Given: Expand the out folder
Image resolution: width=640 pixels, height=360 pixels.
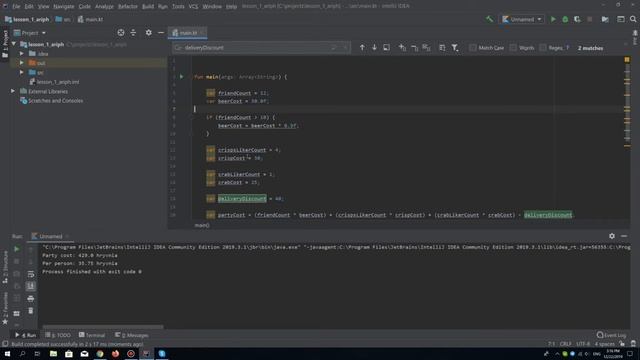Looking at the screenshot, I should (22, 63).
